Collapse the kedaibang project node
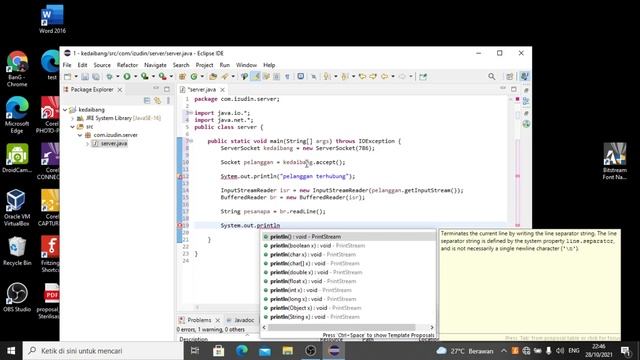 (x=65, y=109)
